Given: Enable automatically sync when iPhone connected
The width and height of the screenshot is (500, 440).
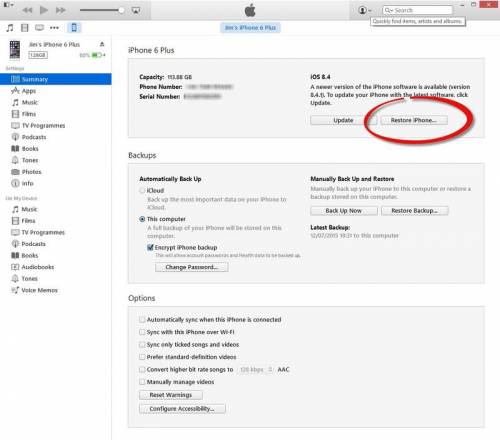Looking at the screenshot, I should click(x=142, y=320).
